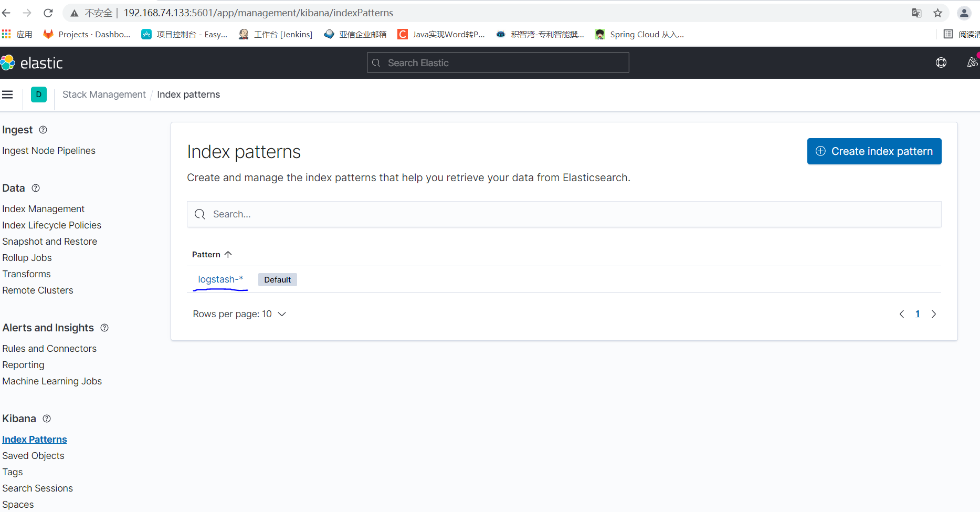Open the apps grid in bookmarks bar
The width and height of the screenshot is (980, 512).
click(x=6, y=34)
